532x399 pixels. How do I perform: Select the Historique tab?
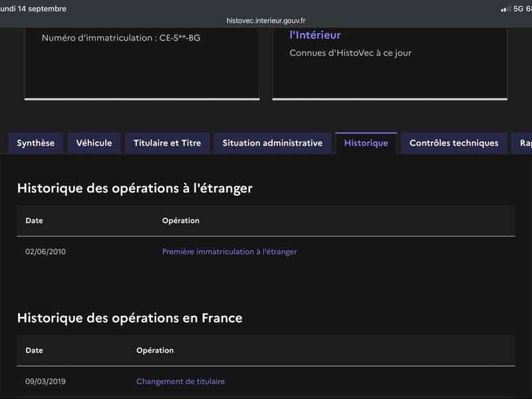pos(366,143)
